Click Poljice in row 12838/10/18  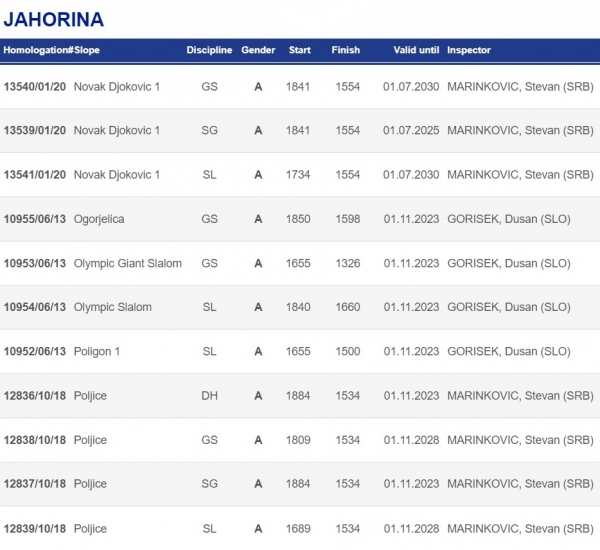point(90,440)
